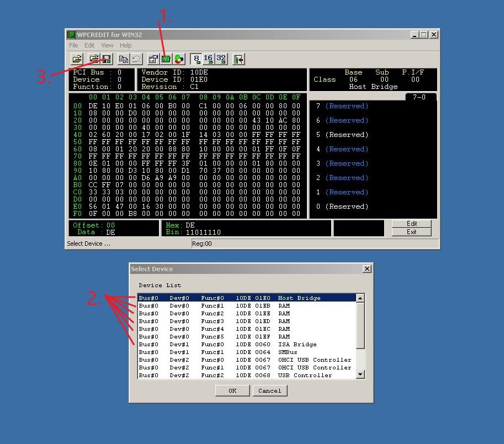Switch to 32-bit view mode
Screen dimensions: 504x444
(221, 59)
